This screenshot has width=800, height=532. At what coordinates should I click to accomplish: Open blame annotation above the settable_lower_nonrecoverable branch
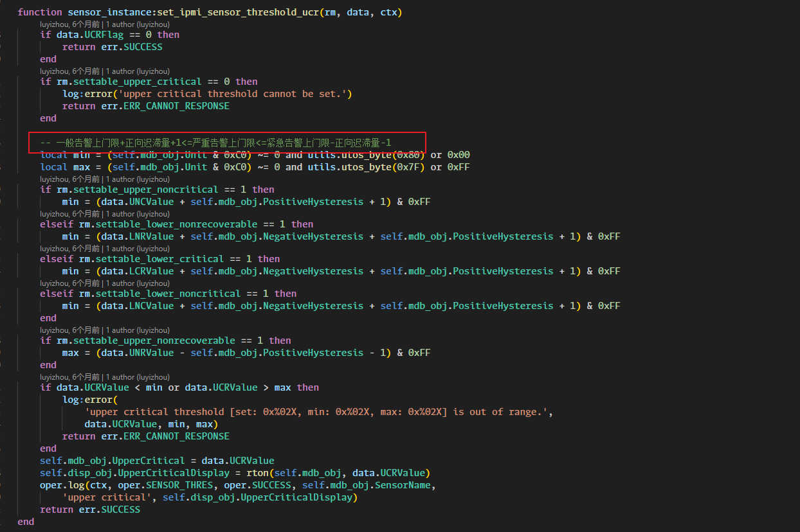coord(104,213)
